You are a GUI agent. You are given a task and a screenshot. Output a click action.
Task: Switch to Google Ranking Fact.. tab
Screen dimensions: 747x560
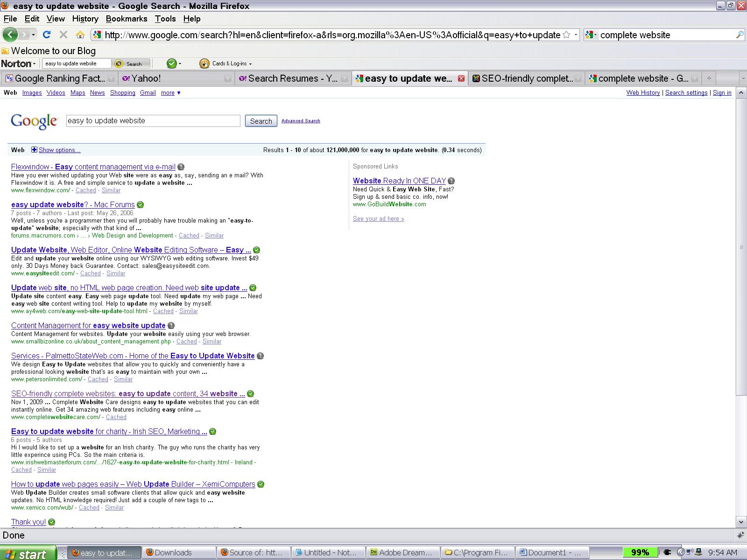[59, 78]
